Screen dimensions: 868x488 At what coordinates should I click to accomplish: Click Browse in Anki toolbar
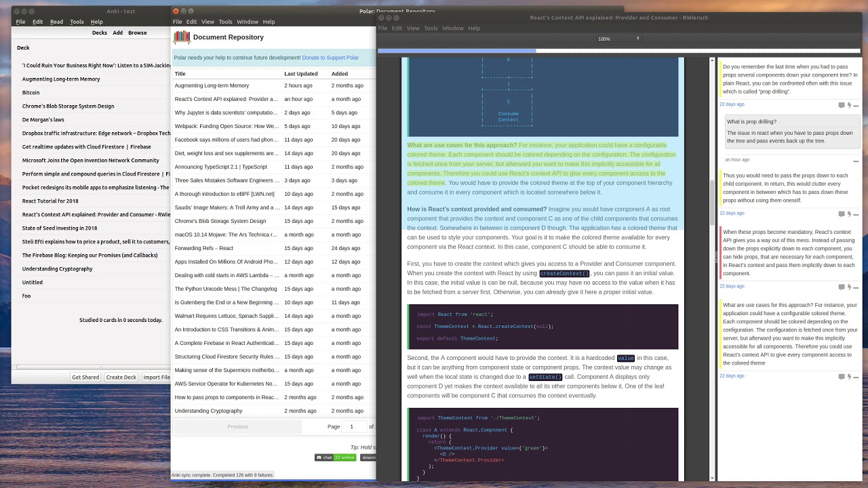point(138,33)
